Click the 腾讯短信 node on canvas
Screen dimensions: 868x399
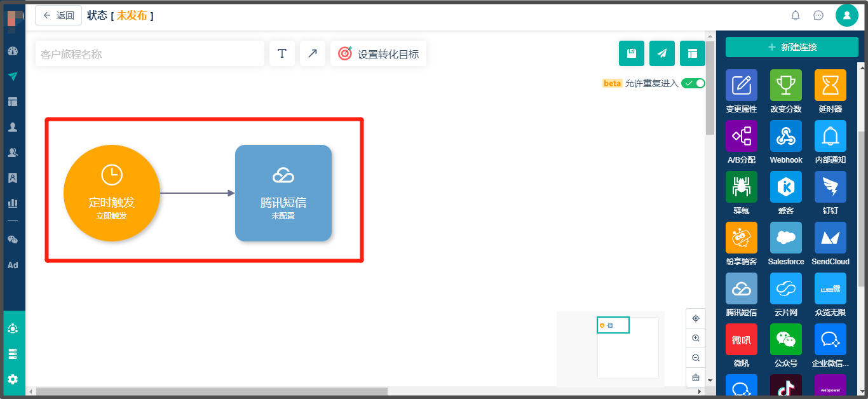(283, 193)
